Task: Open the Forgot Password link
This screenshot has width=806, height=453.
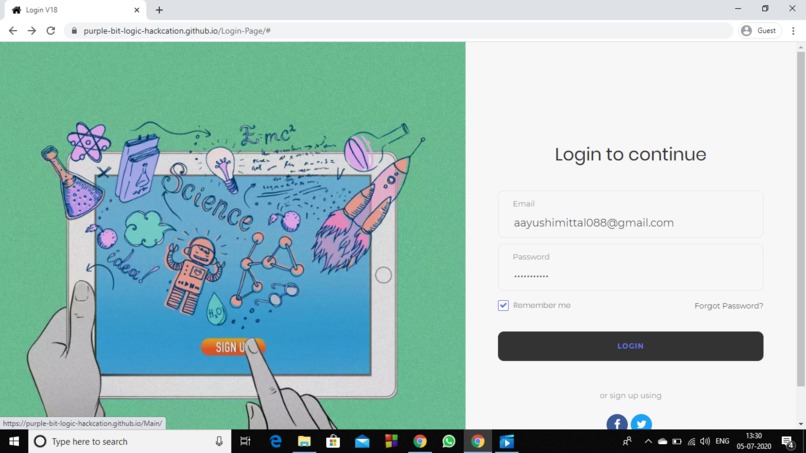Action: 728,306
